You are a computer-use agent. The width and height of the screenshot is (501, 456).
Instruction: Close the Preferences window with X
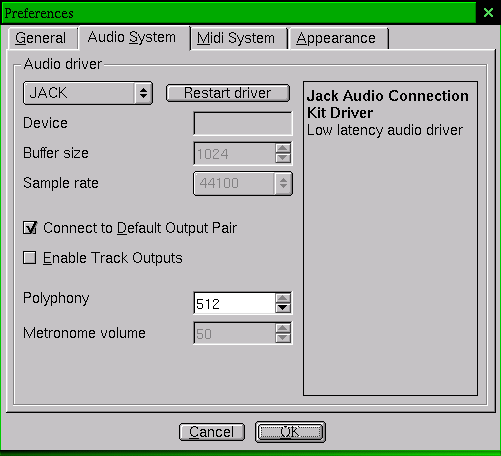pyautogui.click(x=488, y=13)
